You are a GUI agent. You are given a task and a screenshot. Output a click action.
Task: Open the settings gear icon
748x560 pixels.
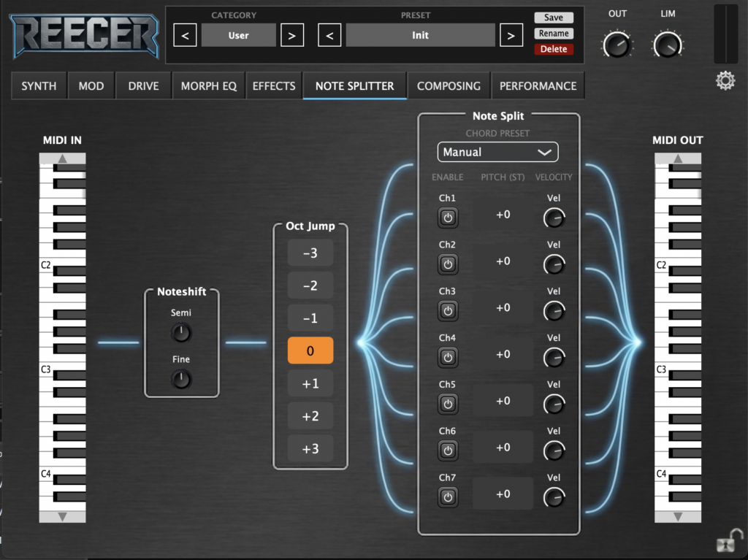tap(725, 81)
